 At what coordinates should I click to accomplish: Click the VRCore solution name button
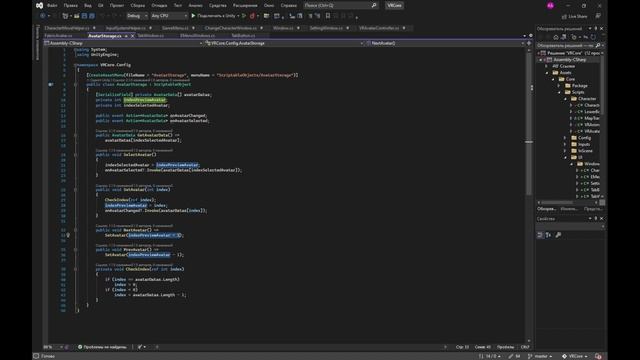[x=394, y=6]
